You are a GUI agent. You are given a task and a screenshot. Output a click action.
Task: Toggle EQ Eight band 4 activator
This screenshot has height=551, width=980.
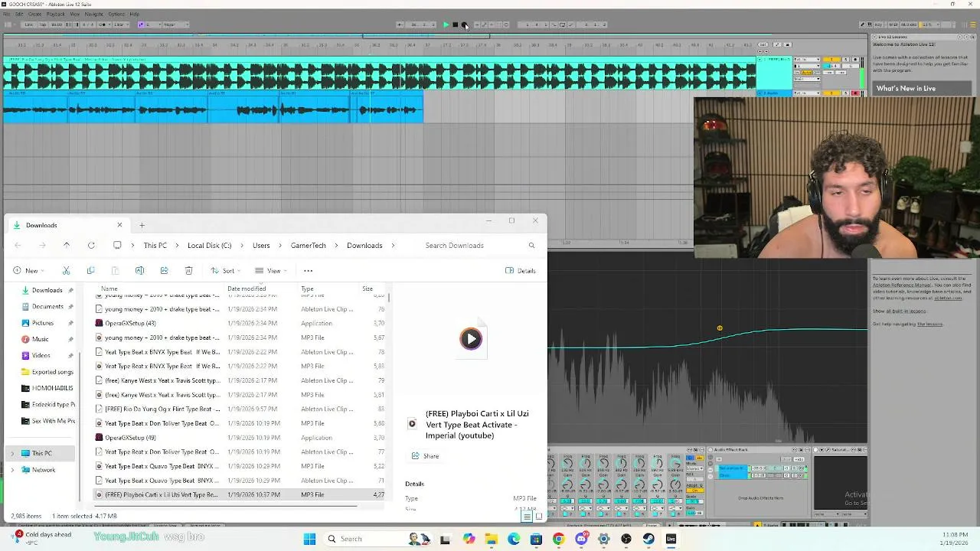[x=601, y=514]
